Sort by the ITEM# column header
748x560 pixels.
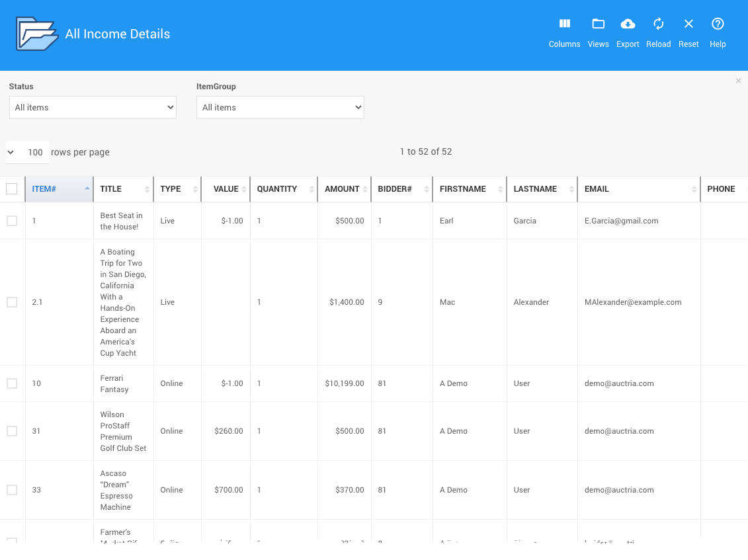(x=44, y=189)
